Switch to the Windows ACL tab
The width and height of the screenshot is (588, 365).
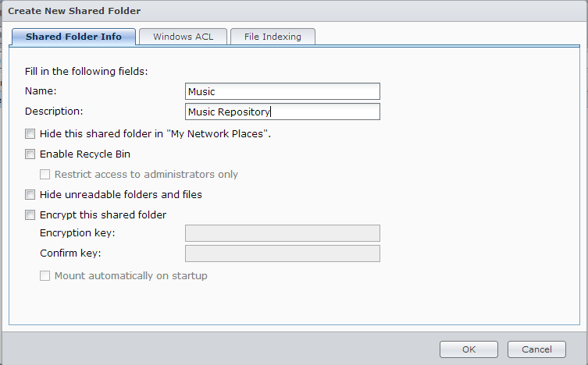click(x=182, y=37)
